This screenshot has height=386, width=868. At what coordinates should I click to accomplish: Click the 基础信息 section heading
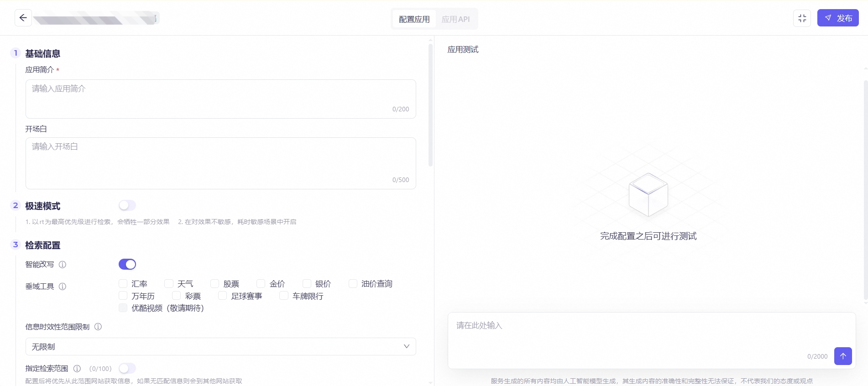[42, 53]
